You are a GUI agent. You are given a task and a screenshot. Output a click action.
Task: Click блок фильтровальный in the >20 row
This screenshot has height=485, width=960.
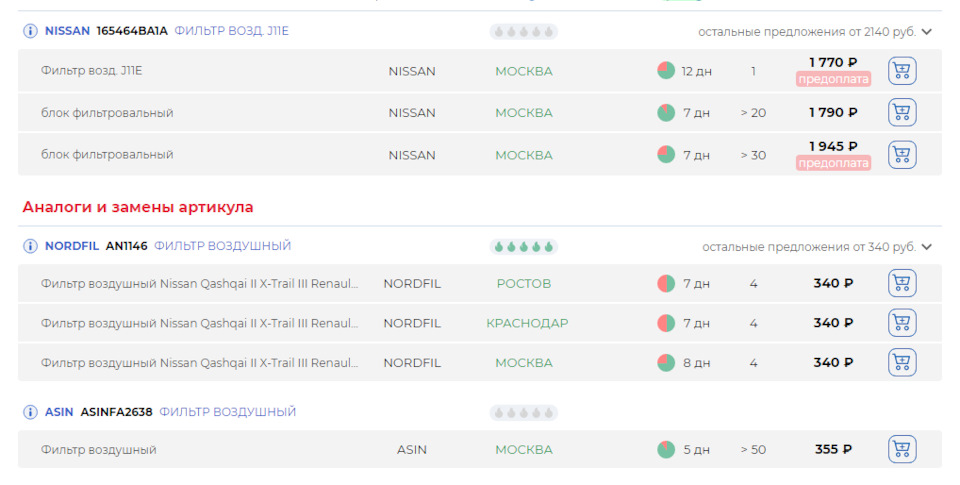107,113
